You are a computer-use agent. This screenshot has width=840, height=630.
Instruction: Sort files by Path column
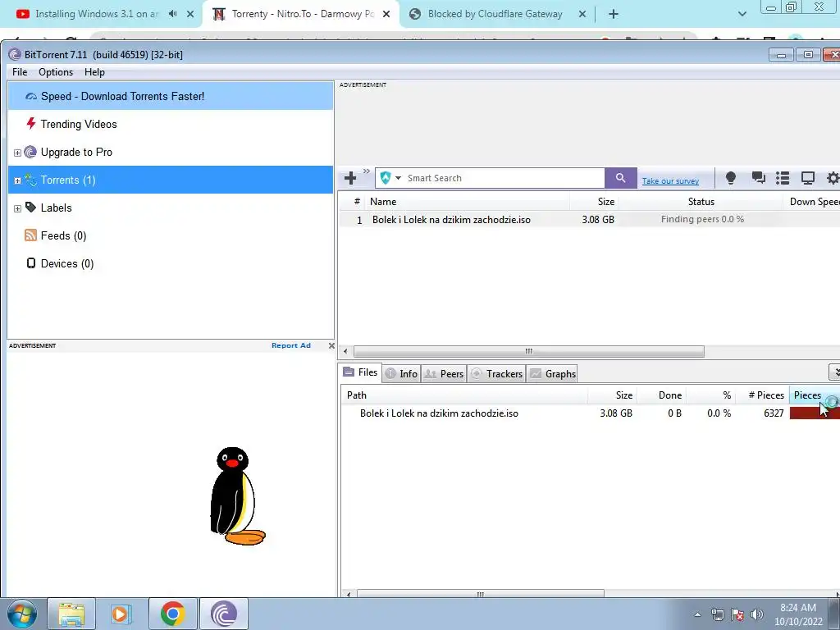(464, 395)
